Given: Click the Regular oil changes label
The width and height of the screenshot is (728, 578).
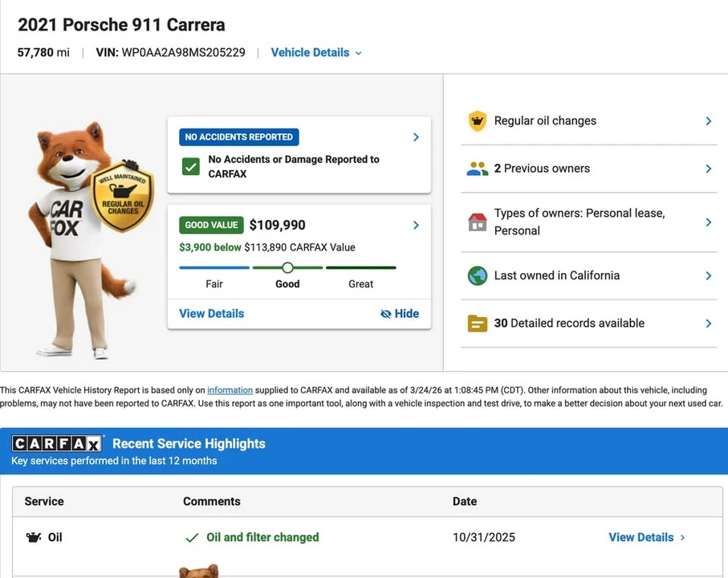Looking at the screenshot, I should tap(545, 121).
